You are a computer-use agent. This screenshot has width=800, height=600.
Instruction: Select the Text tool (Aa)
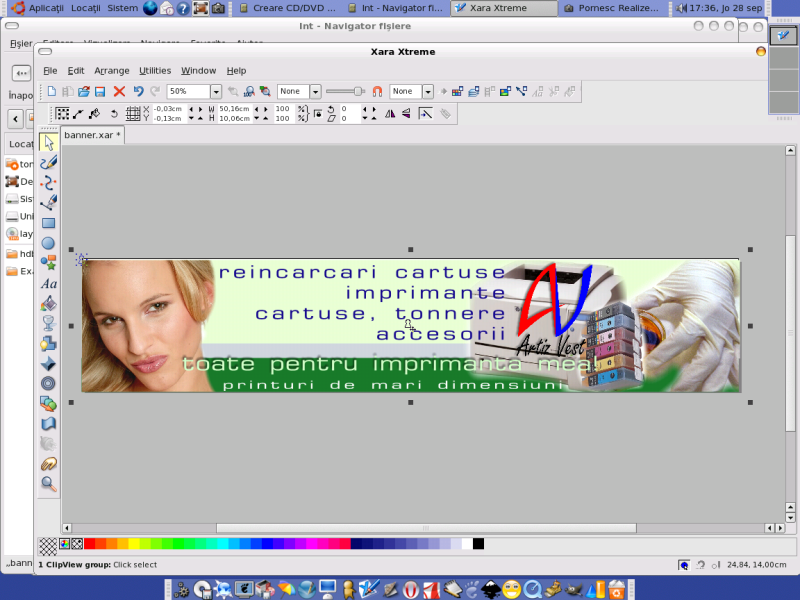point(48,283)
